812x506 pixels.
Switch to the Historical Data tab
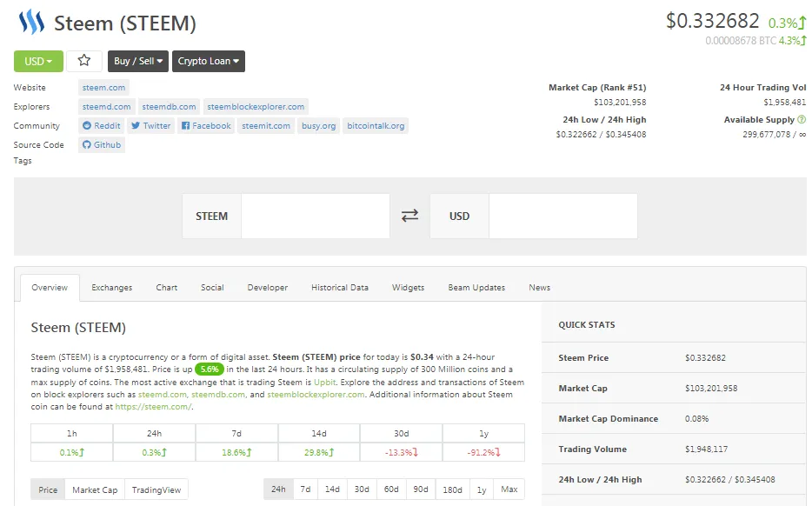coord(340,288)
